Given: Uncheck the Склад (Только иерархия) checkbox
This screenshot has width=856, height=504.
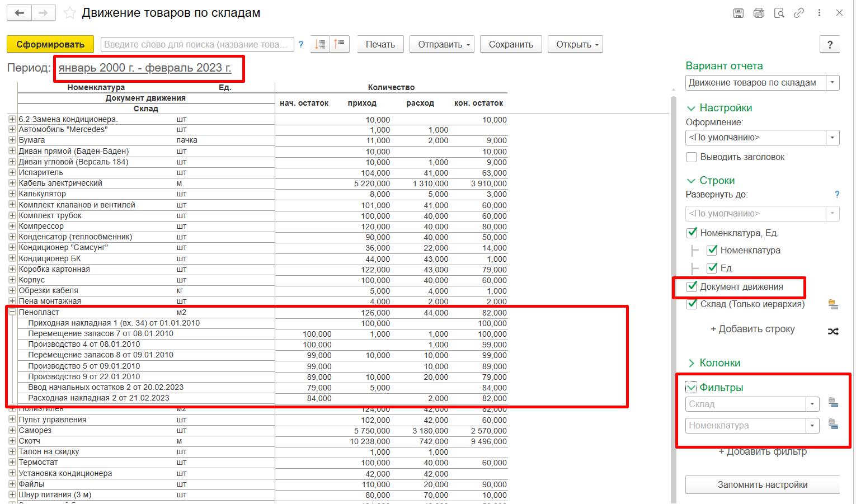Looking at the screenshot, I should (692, 304).
